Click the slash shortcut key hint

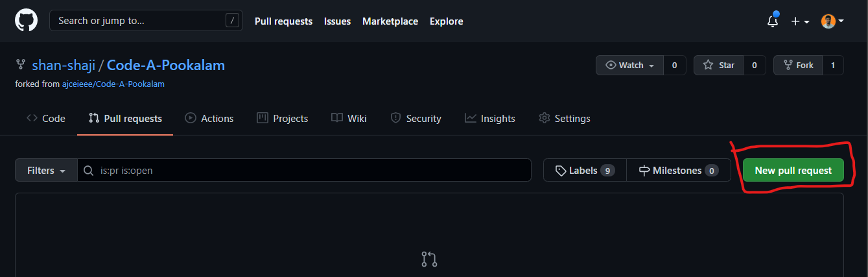[x=232, y=21]
